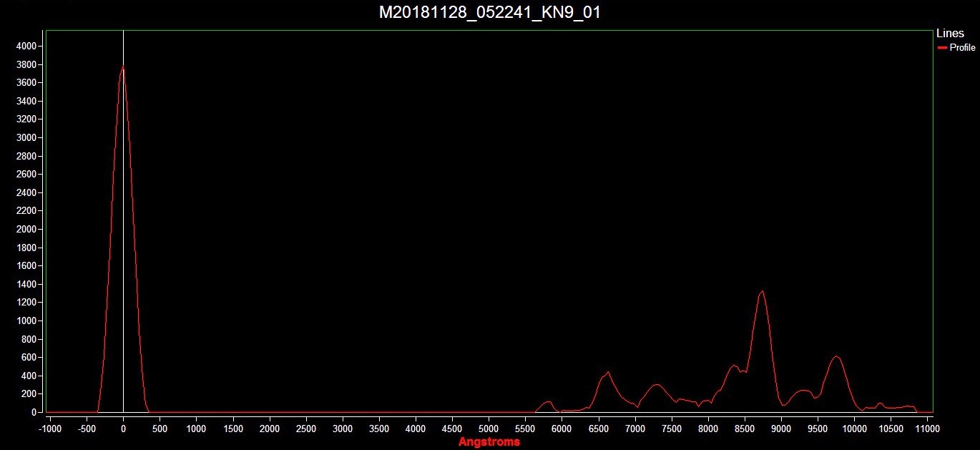Click the 5000 x-axis tick label
Viewport: 980px width, 450px height.
pos(489,428)
